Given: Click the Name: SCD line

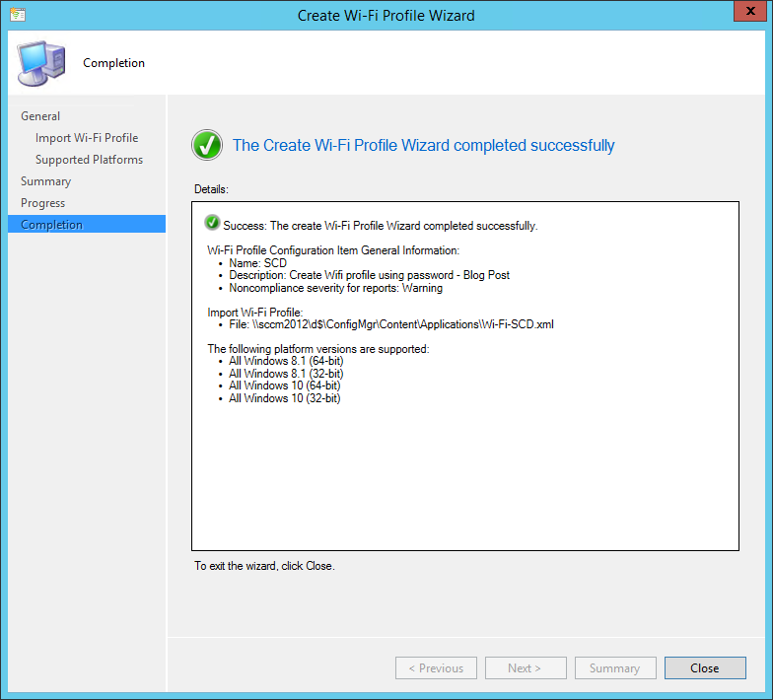Looking at the screenshot, I should [258, 263].
